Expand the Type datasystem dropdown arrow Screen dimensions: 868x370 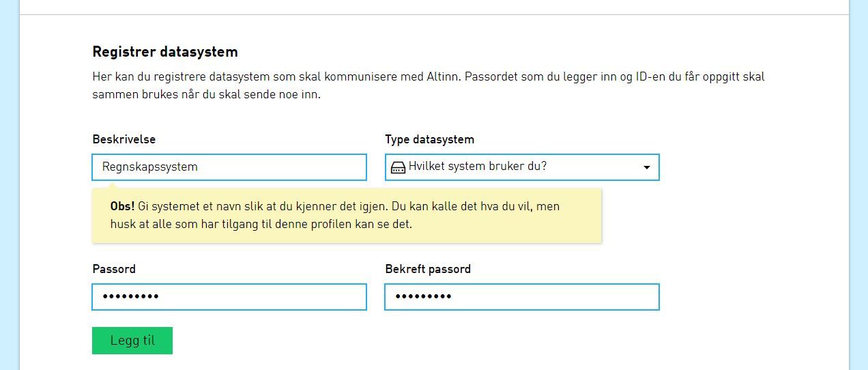pyautogui.click(x=646, y=167)
